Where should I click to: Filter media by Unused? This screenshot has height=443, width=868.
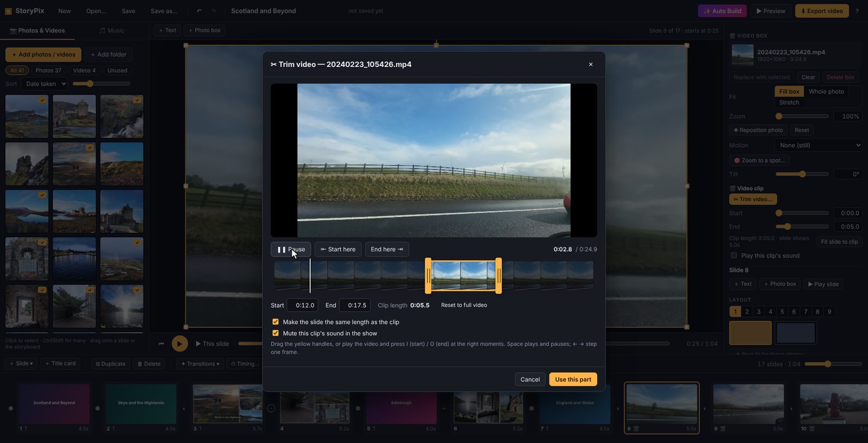click(117, 70)
